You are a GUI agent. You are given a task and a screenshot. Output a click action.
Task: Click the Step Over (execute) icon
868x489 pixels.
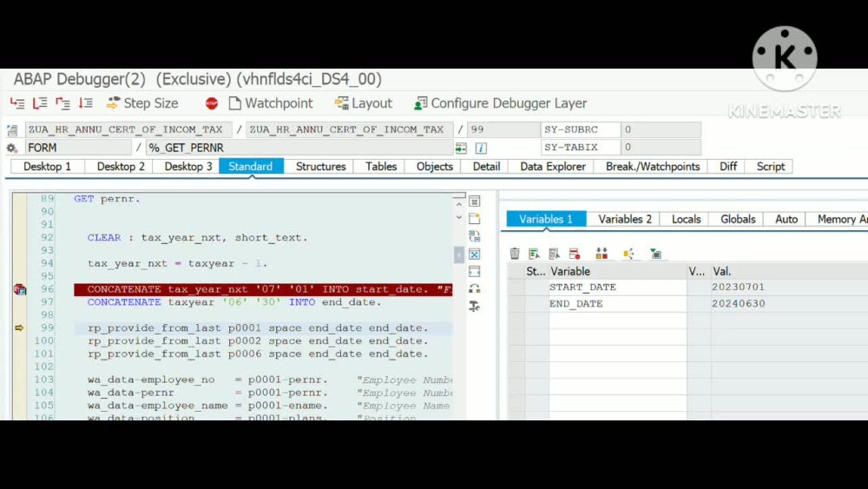pos(40,103)
